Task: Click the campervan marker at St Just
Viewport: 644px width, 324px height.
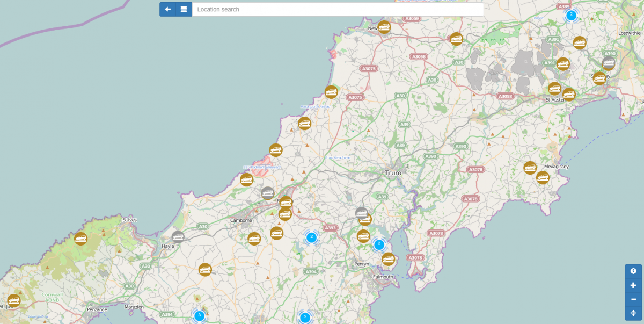Action: pos(13,301)
